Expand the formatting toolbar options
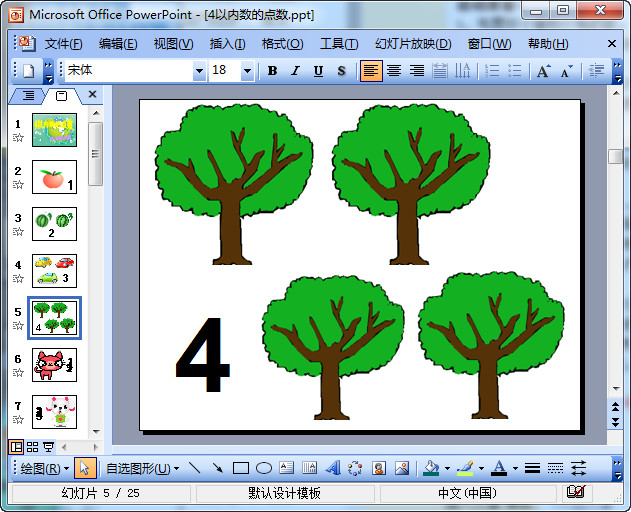 tap(617, 72)
